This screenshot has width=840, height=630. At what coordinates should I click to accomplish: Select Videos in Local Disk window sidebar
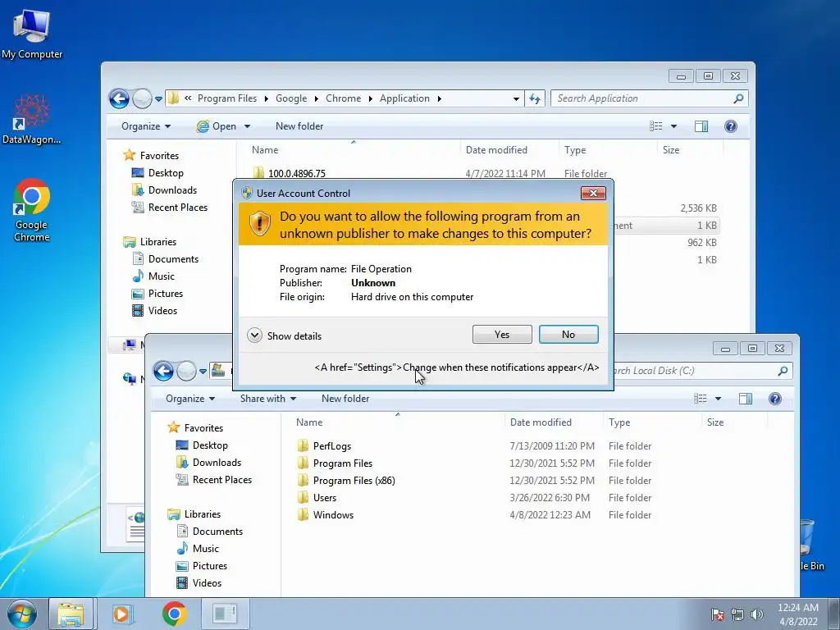point(207,583)
